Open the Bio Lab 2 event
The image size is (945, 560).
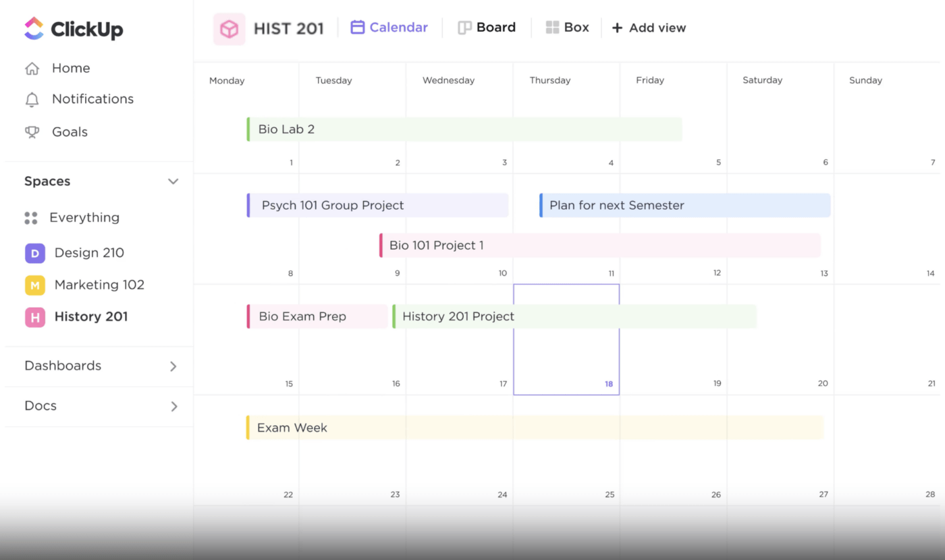[464, 130]
